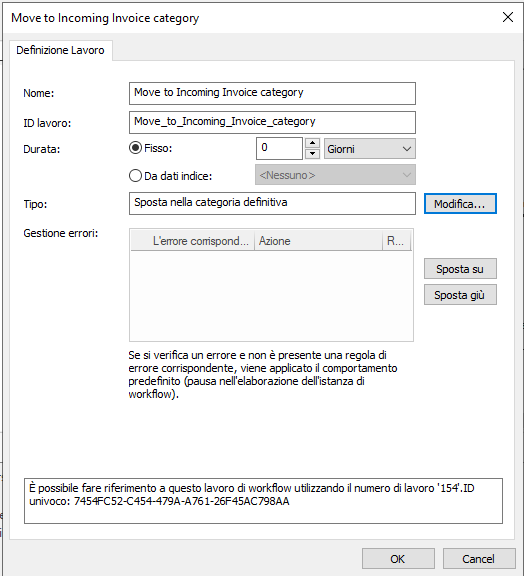Click the R... column header
Image resolution: width=524 pixels, height=576 pixels.
(x=396, y=241)
